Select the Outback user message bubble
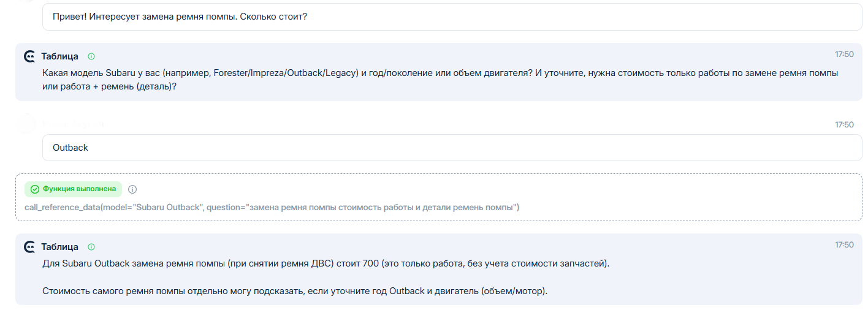This screenshot has height=310, width=868. tap(452, 148)
